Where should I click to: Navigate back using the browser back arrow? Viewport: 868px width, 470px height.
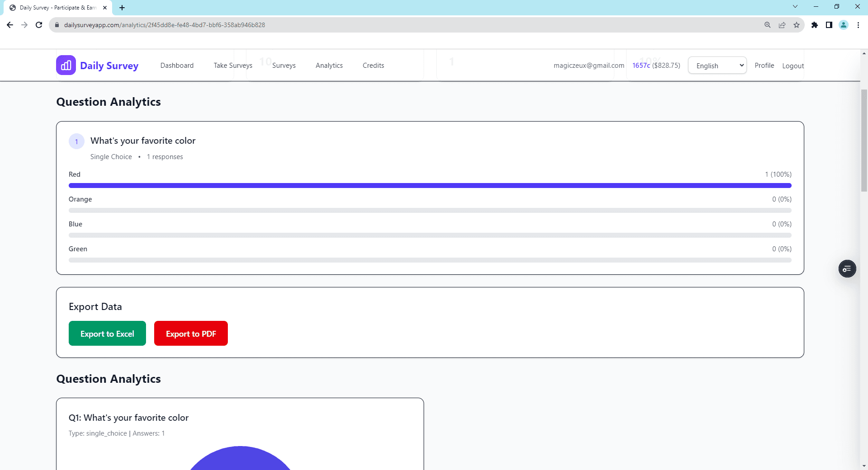[9, 25]
